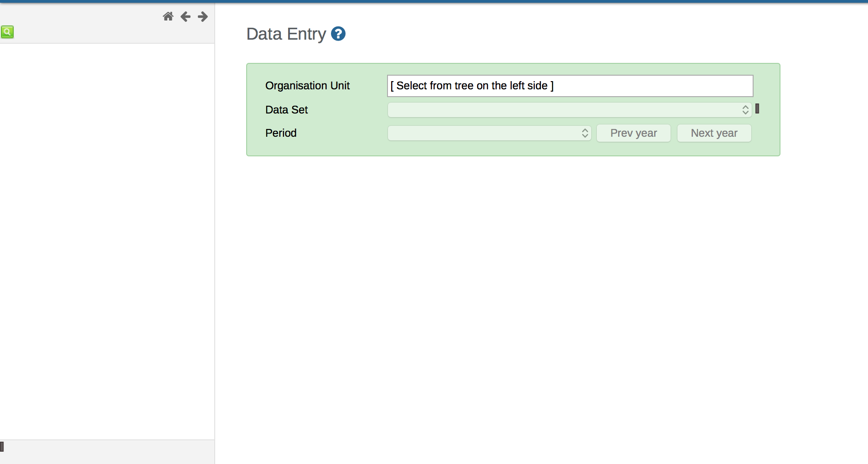The image size is (868, 464).
Task: Click the back arrow icon
Action: [x=185, y=17]
